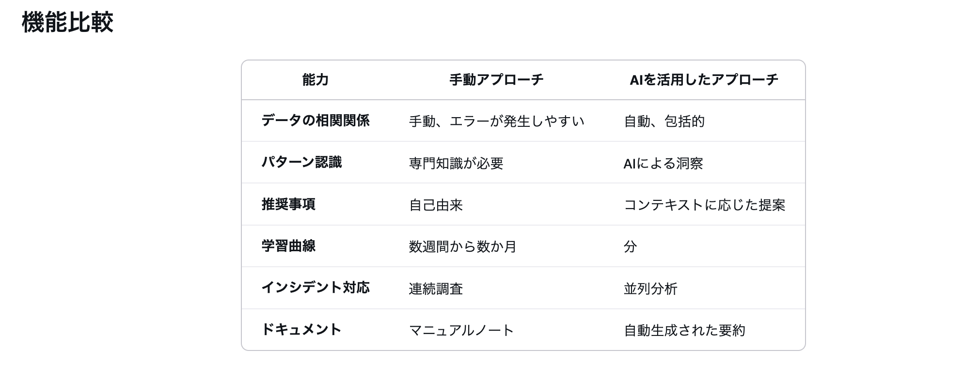Select the 自動生成された要約 cell
Image resolution: width=980 pixels, height=365 pixels.
684,331
